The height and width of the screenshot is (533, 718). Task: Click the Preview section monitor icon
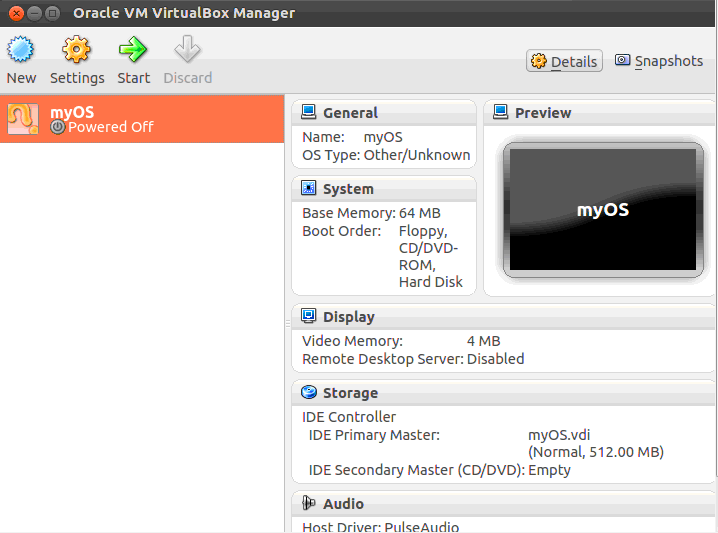tap(500, 112)
